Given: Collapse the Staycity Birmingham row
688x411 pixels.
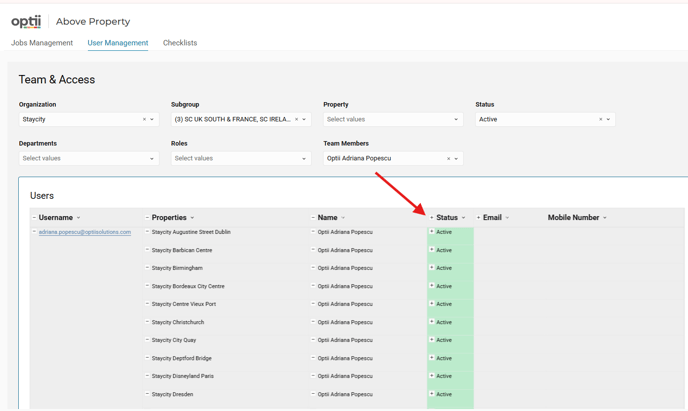Looking at the screenshot, I should (147, 268).
